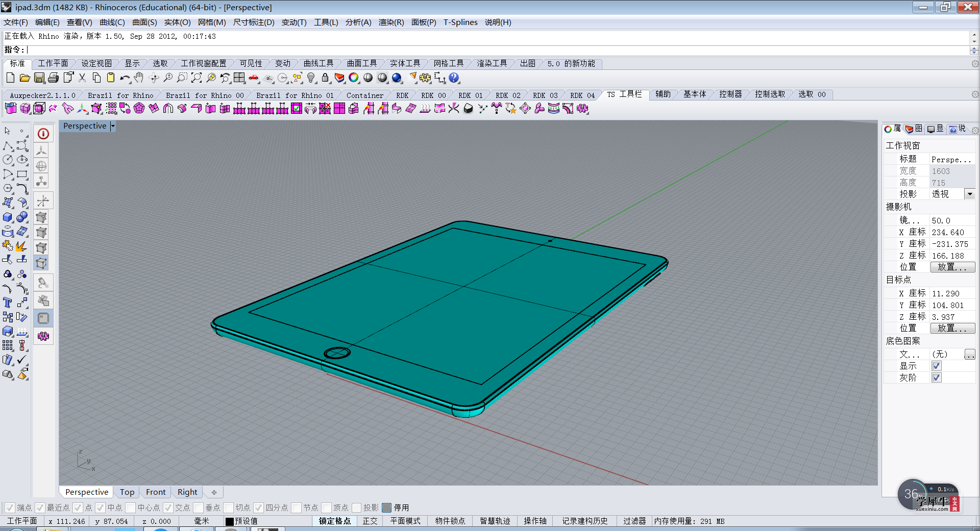Click the Zoom Extents magnifier icon
The height and width of the screenshot is (531, 980).
196,78
